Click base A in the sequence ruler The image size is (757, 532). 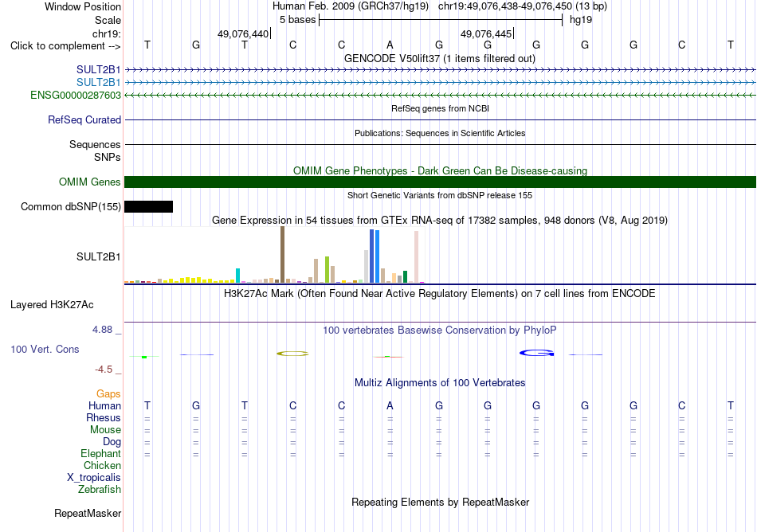(390, 45)
